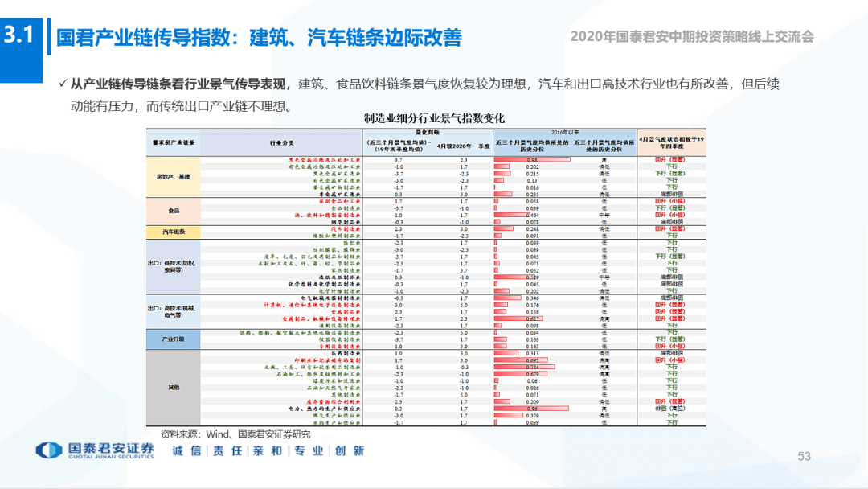This screenshot has width=868, height=489.
Task: Click the row label "废弃资源综合利用业"
Action: point(334,402)
